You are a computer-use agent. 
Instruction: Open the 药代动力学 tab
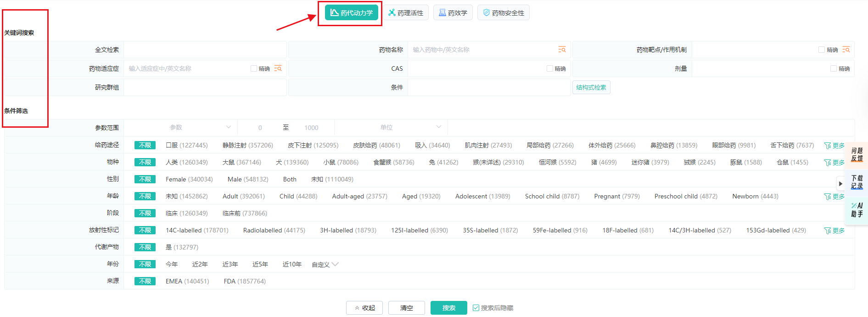pos(351,13)
